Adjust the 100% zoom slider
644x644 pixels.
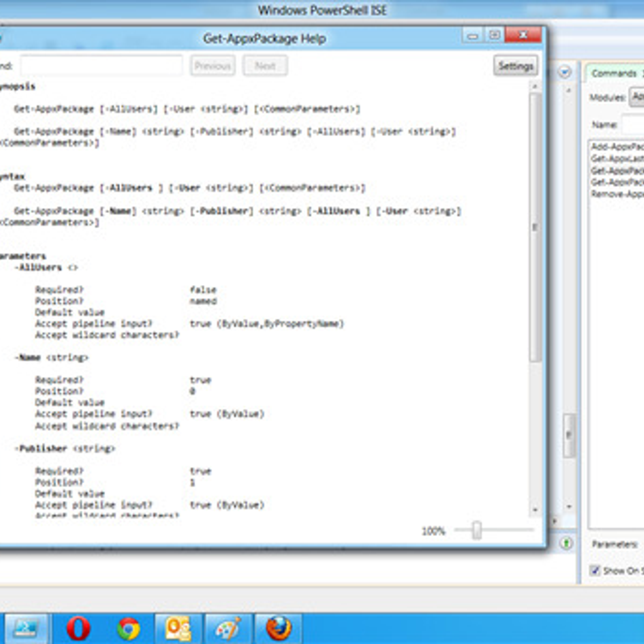click(x=477, y=531)
